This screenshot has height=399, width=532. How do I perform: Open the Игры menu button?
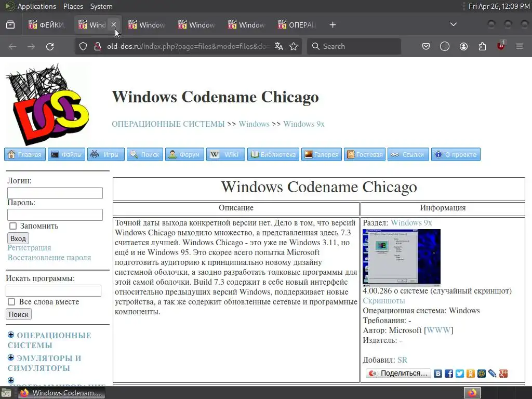tap(106, 154)
